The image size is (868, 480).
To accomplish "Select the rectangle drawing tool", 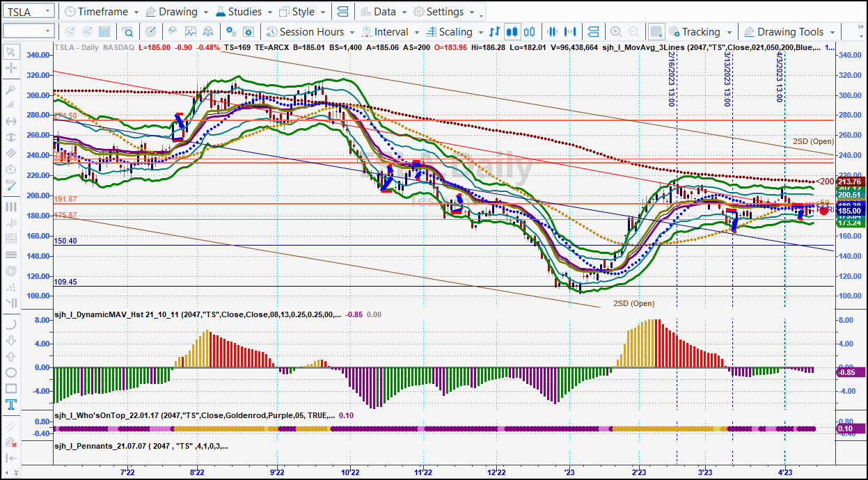I will [10, 389].
